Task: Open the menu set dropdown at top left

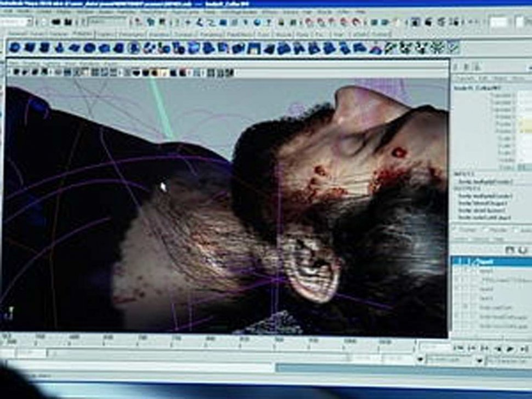Action: 16,22
